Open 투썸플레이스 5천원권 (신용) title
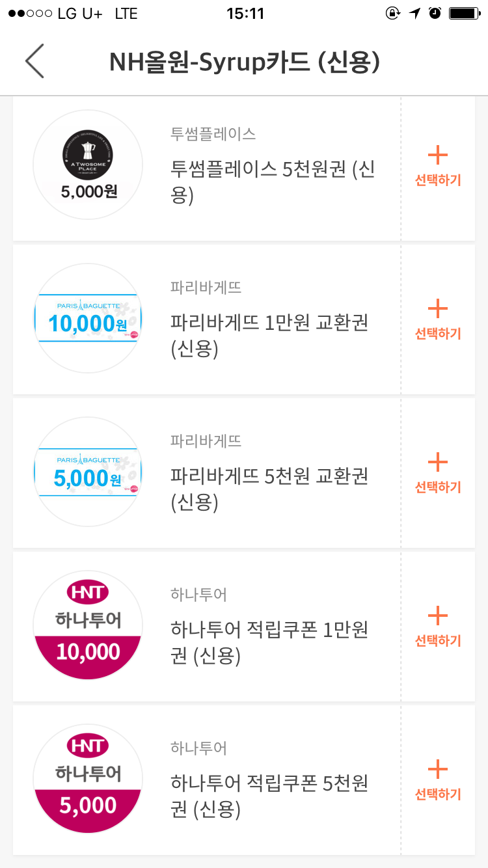This screenshot has width=488, height=868. [272, 182]
